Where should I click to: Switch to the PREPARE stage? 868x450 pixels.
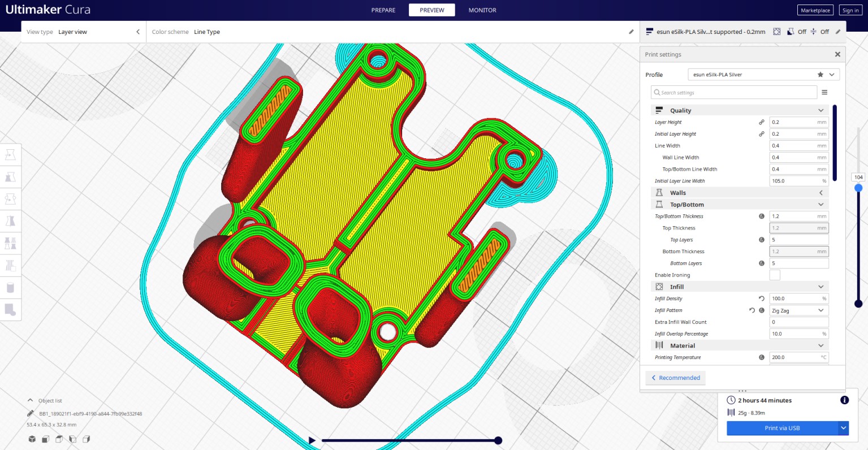coord(383,10)
